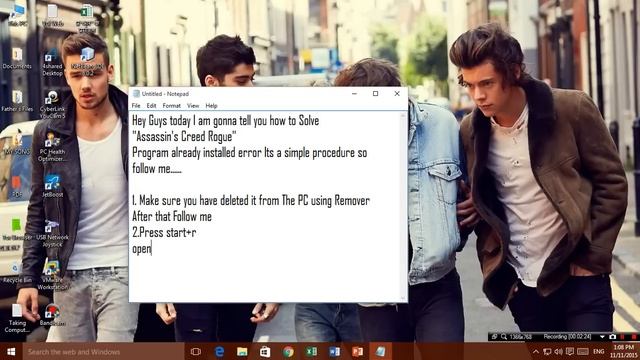Open File Explorer from taskbar
Image resolution: width=640 pixels, height=360 pixels.
click(x=242, y=351)
